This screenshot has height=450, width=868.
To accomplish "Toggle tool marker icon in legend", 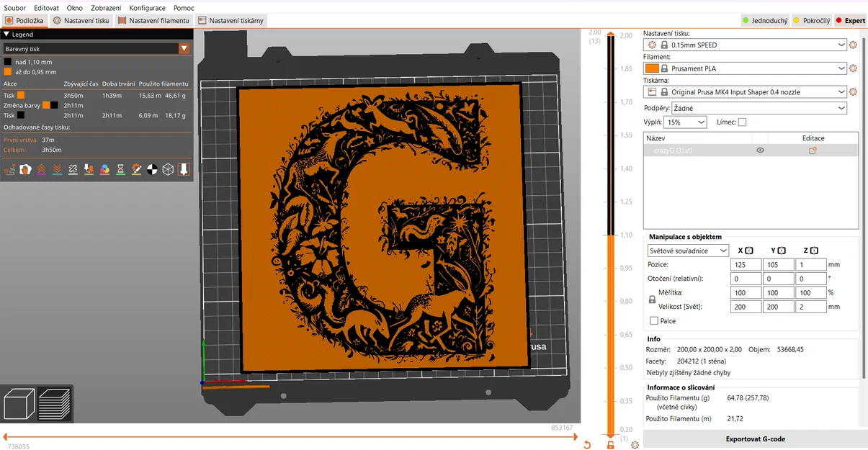I will 184,169.
